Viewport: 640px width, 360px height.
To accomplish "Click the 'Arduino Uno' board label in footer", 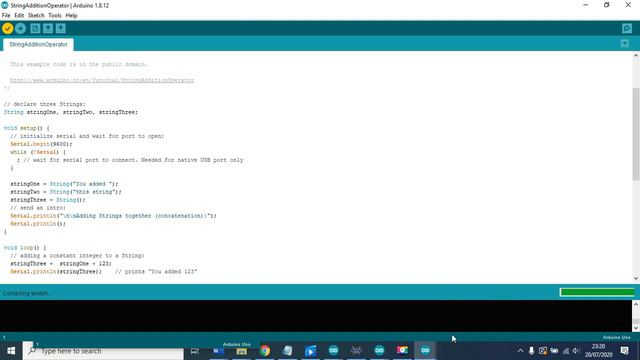I will [x=616, y=338].
